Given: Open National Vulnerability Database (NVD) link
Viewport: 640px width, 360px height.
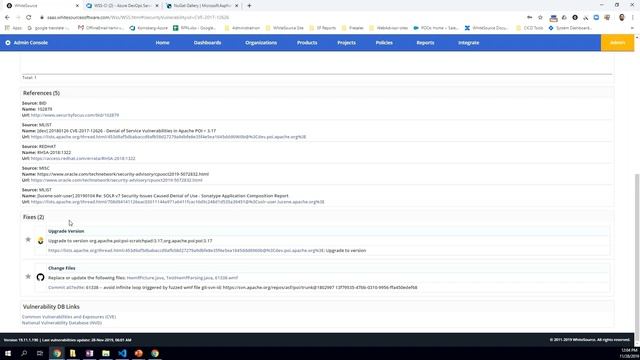Looking at the screenshot, I should tap(62, 323).
